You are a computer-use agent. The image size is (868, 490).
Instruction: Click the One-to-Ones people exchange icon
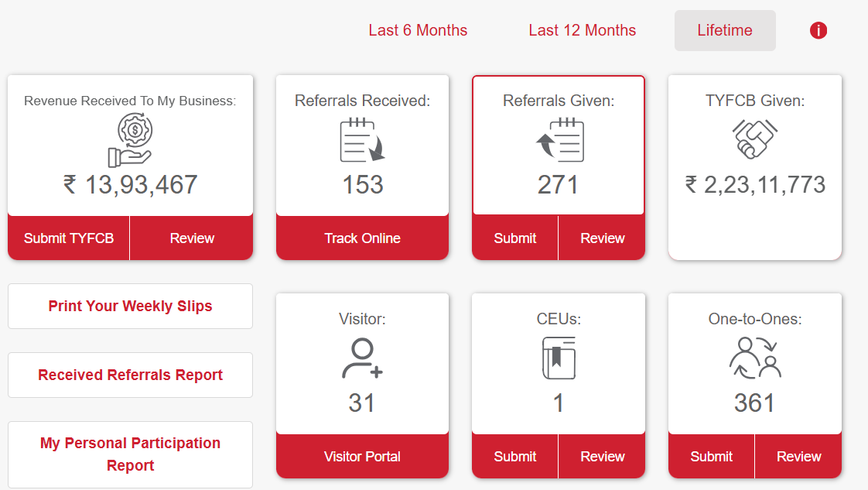[754, 358]
